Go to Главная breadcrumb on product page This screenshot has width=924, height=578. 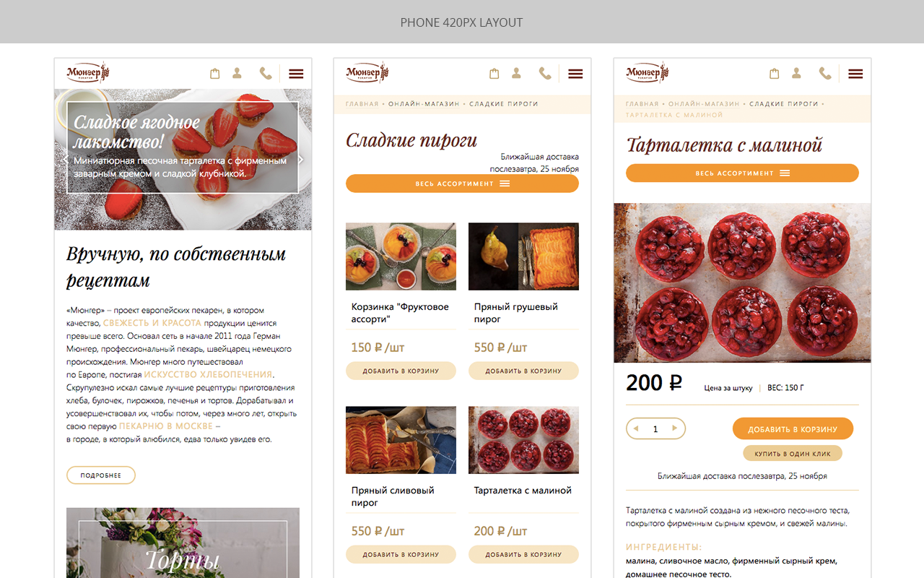click(x=642, y=104)
